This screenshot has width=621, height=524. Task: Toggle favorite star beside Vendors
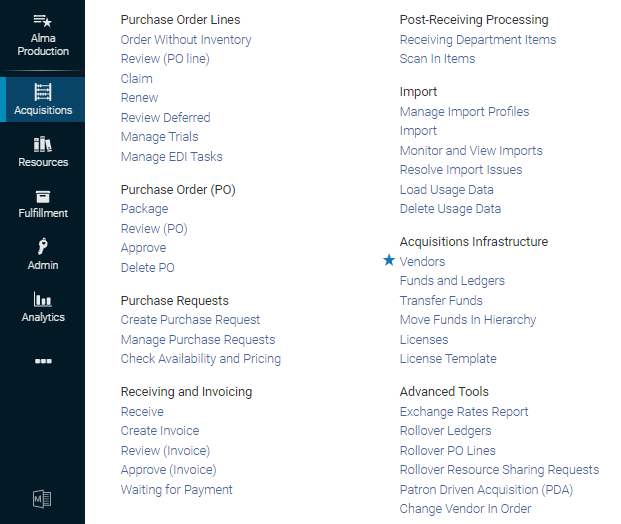[x=389, y=260]
